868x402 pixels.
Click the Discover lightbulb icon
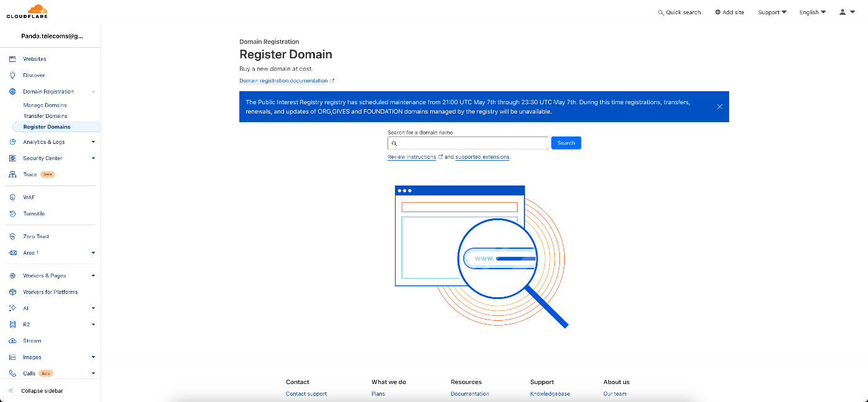tap(12, 75)
